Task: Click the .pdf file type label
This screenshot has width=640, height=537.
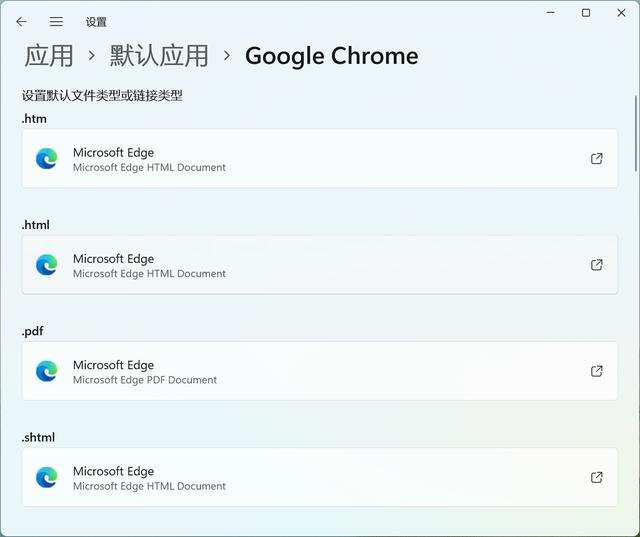Action: tap(32, 331)
